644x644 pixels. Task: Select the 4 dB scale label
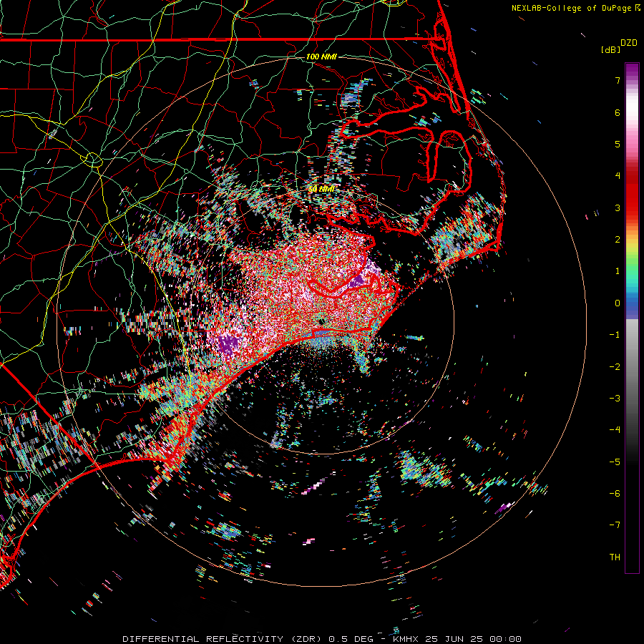[x=618, y=176]
